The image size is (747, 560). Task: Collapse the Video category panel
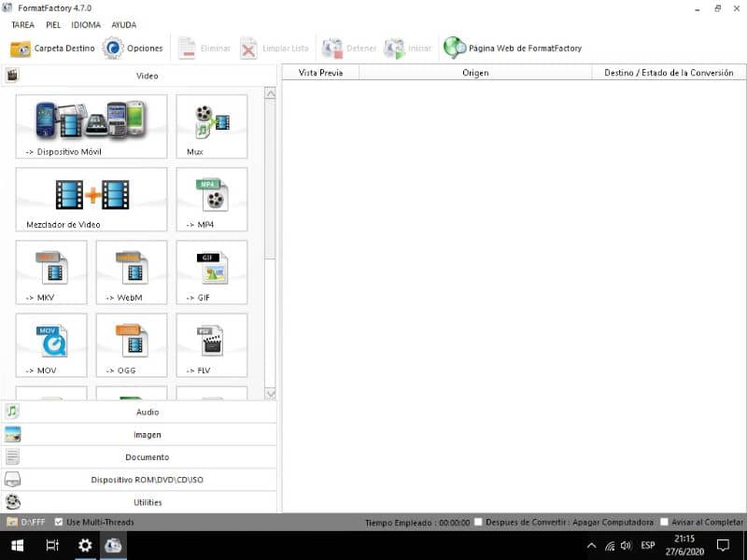click(x=139, y=76)
